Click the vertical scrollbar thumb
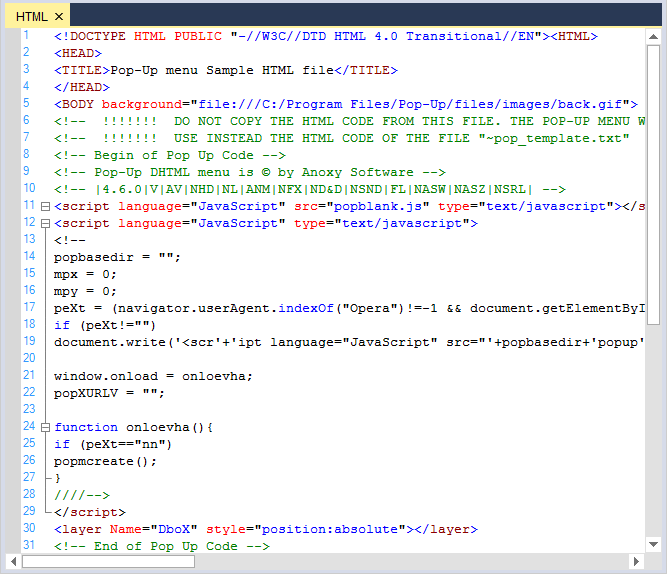 [653, 185]
